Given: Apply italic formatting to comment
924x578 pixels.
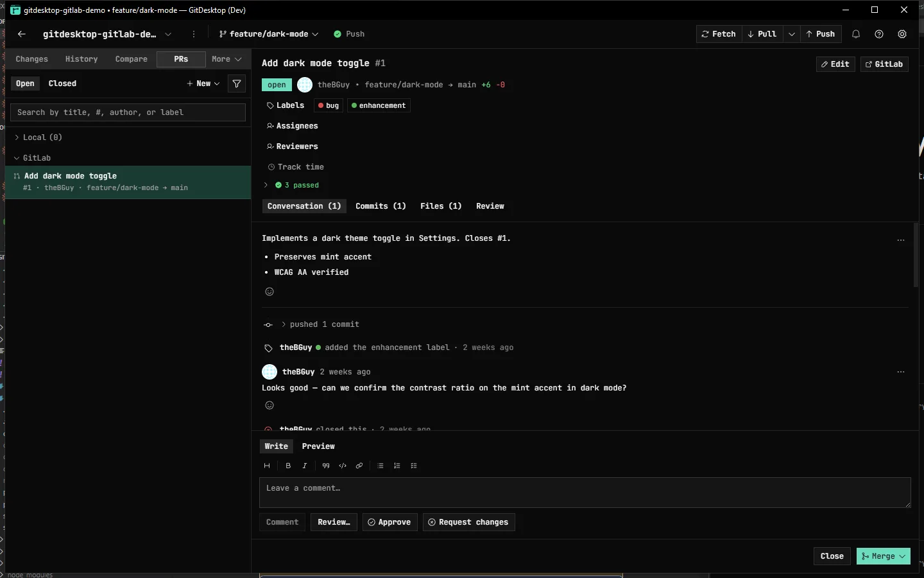Looking at the screenshot, I should [305, 466].
